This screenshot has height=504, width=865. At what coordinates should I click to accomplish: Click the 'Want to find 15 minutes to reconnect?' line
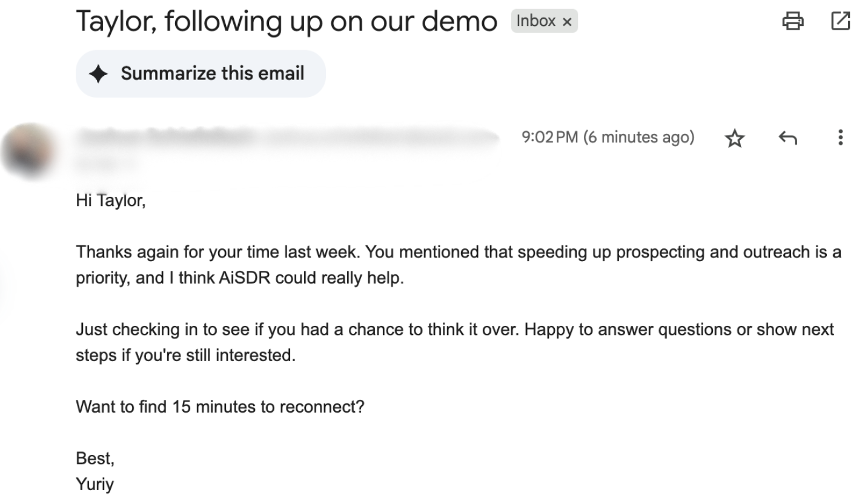point(220,406)
